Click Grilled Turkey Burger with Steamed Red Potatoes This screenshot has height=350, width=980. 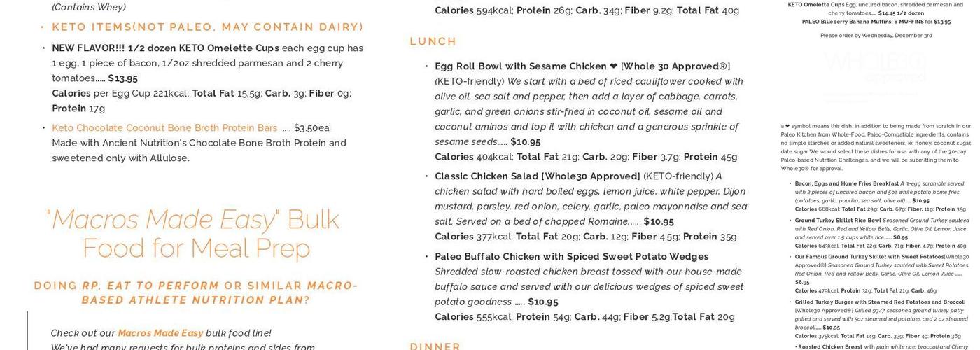coord(880,302)
